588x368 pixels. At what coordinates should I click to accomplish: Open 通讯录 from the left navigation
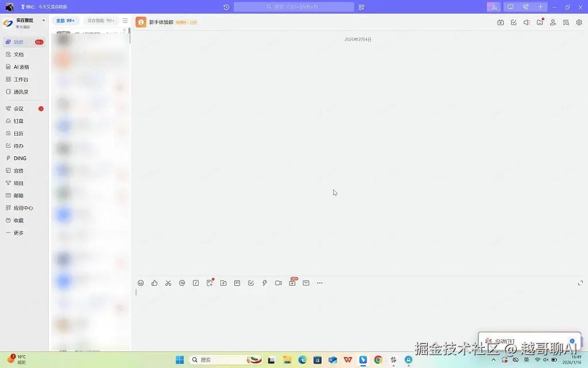tap(21, 91)
